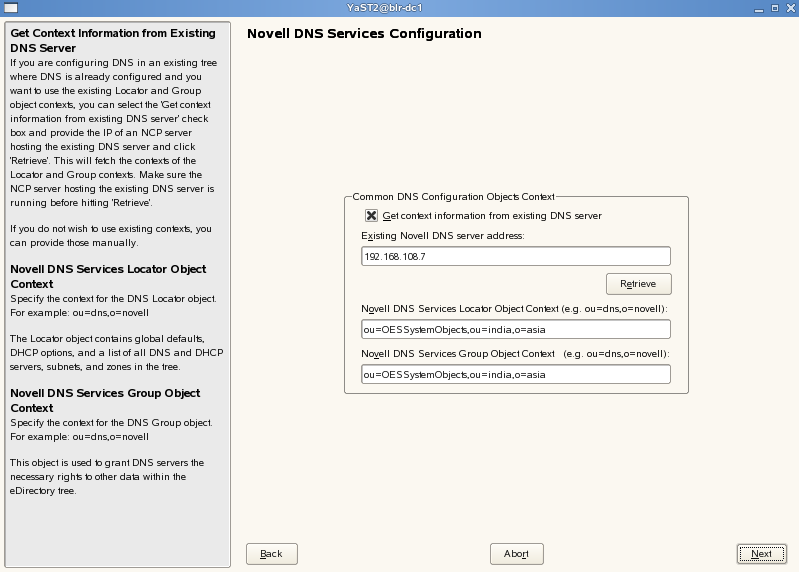Viewport: 799px width, 572px height.
Task: Click the Group Object Context input field
Action: click(515, 374)
